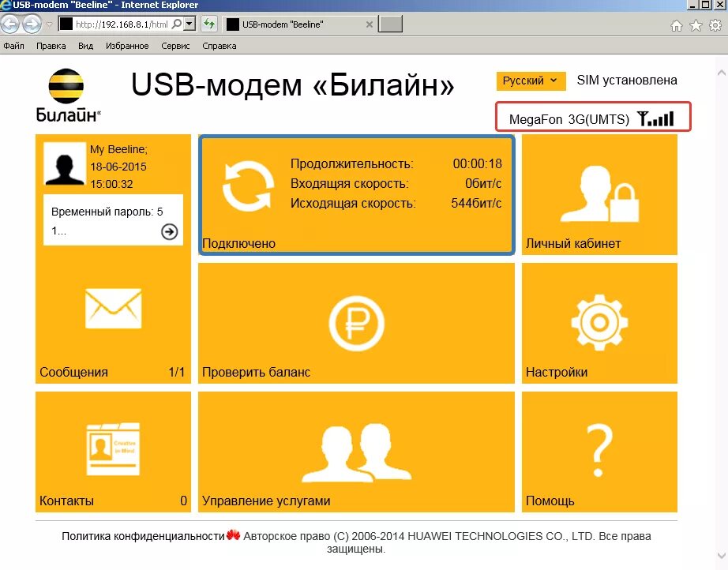Click Управление услугами label
Screen dimensions: 728x570
[266, 501]
